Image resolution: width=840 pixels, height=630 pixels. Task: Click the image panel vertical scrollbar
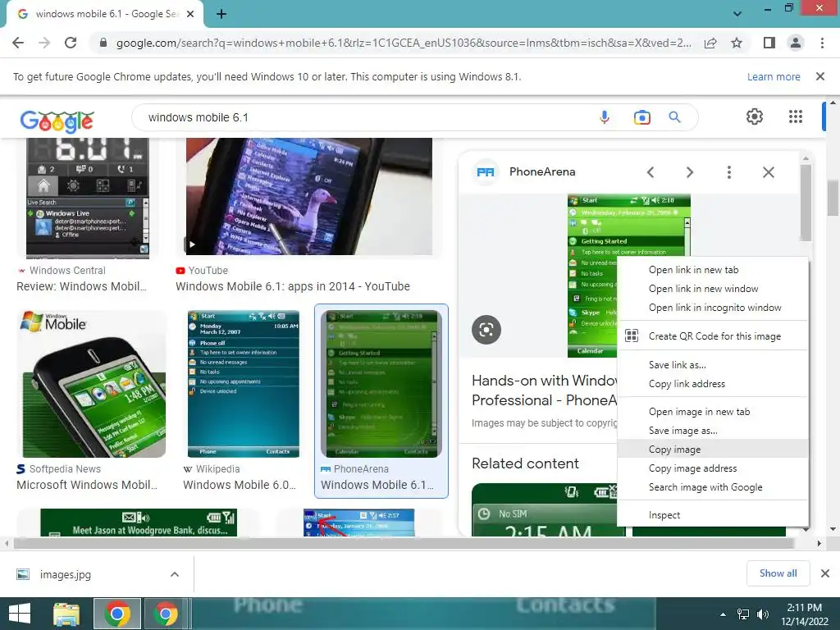(x=806, y=203)
